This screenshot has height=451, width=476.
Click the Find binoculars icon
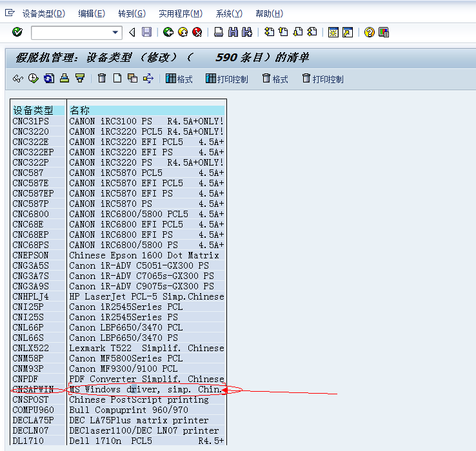pyautogui.click(x=233, y=32)
